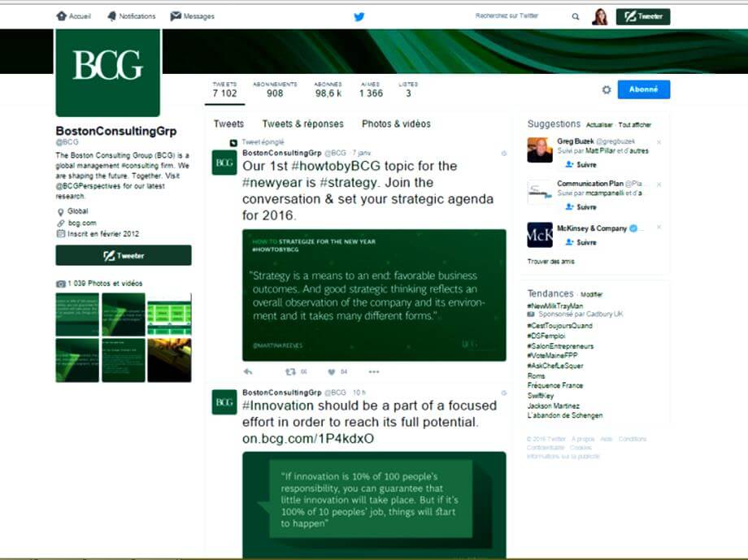Open bcg.com website link
This screenshot has height=560, width=748.
pyautogui.click(x=82, y=223)
